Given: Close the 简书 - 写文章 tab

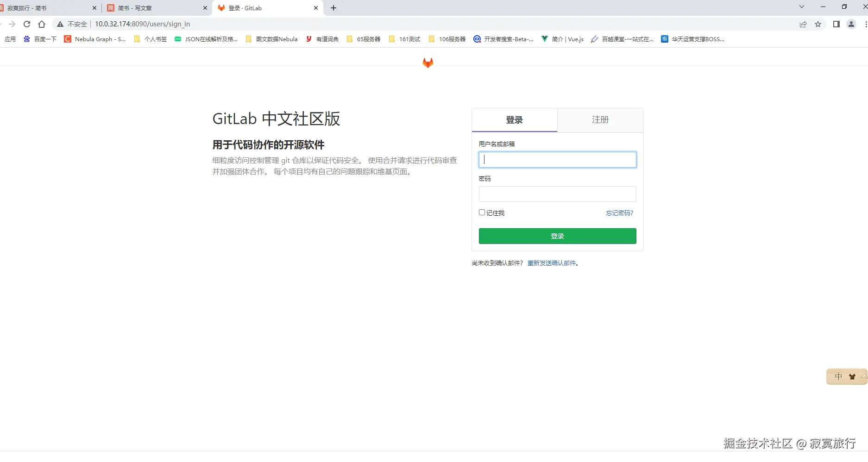Looking at the screenshot, I should coord(205,8).
